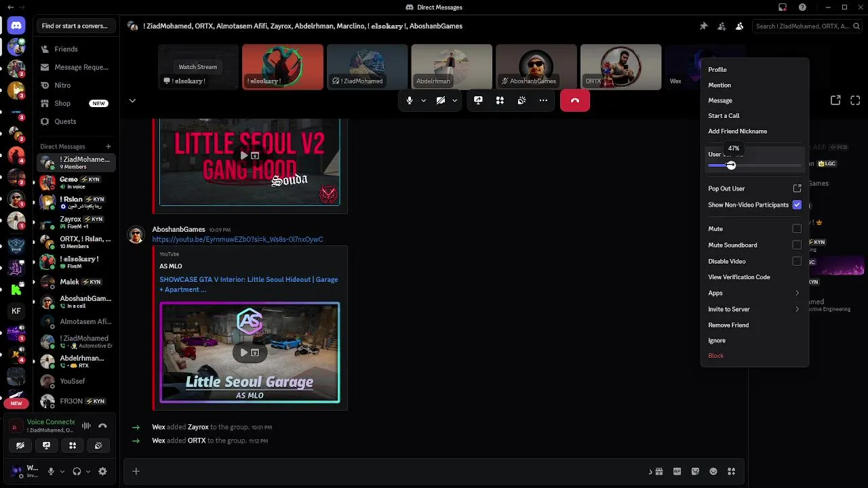Open sticker picker in message box
Screen dimensions: 868x488
pos(695,471)
